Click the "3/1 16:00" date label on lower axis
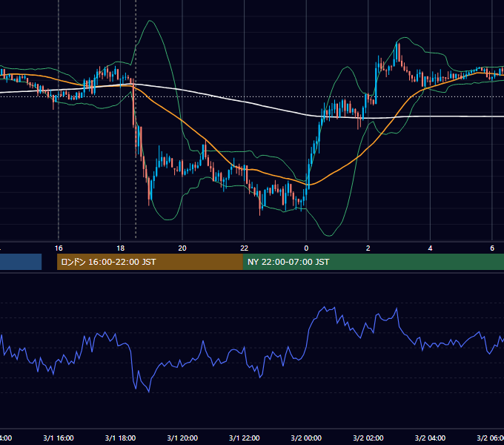Image resolution: width=504 pixels, height=445 pixels. click(59, 438)
